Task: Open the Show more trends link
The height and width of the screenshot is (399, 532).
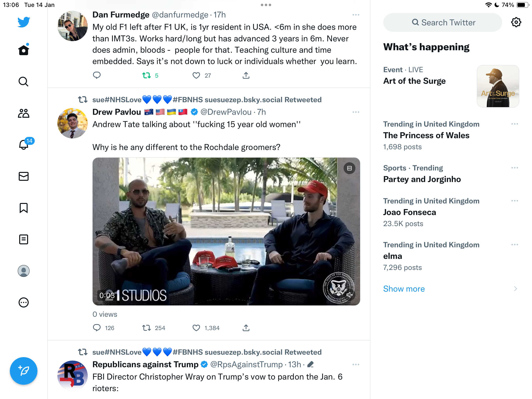Action: 404,289
